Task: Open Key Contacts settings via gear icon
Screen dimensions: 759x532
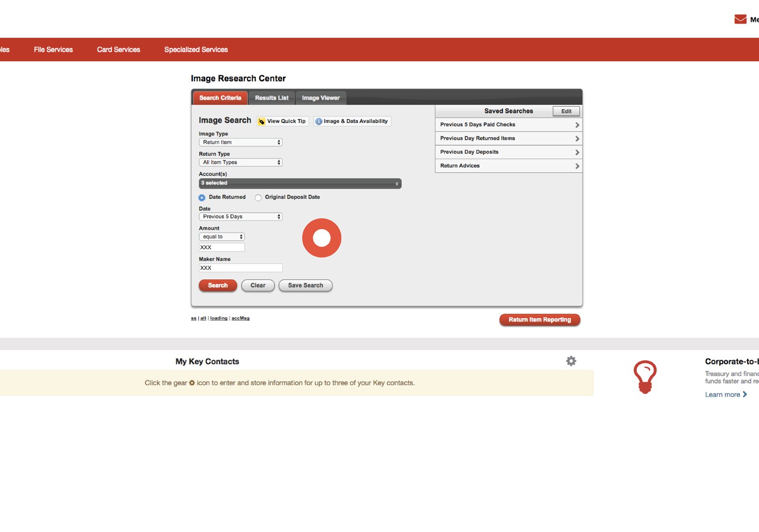Action: tap(571, 361)
